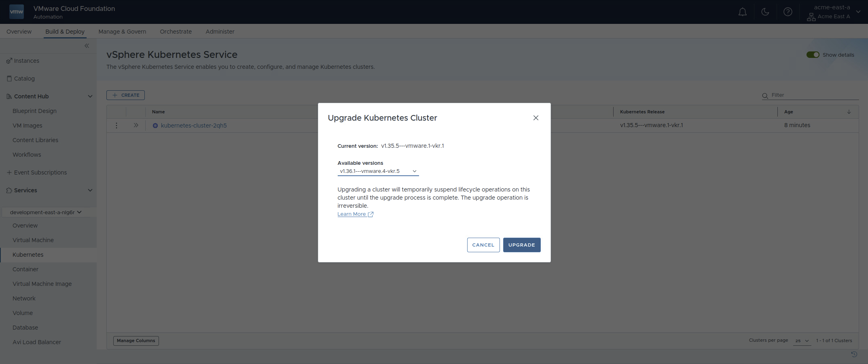This screenshot has height=364, width=868.
Task: Open the Administer tab
Action: pos(220,32)
